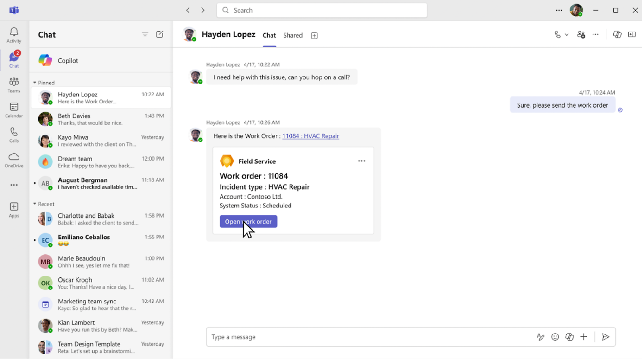Click the emoji picker icon

tap(555, 337)
